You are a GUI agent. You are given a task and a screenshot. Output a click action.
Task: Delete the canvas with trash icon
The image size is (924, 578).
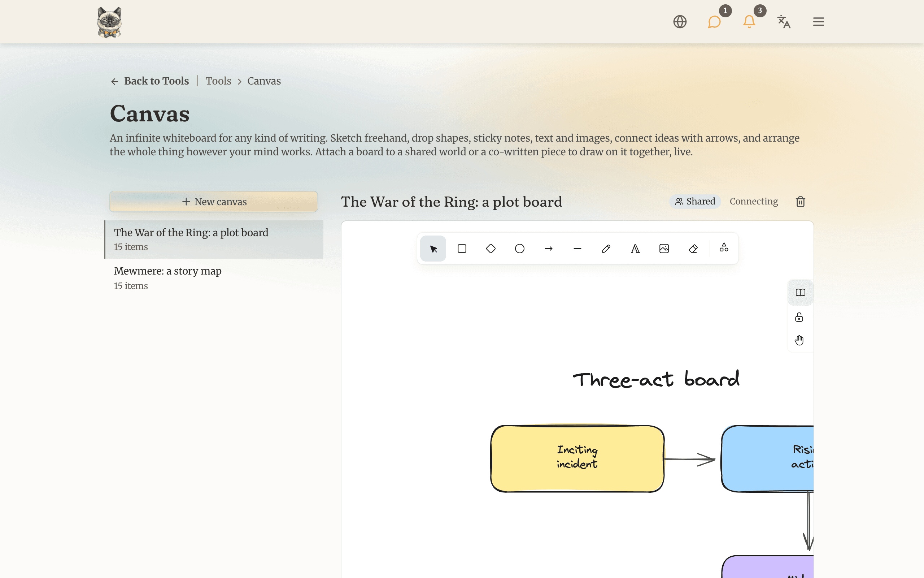(x=800, y=202)
